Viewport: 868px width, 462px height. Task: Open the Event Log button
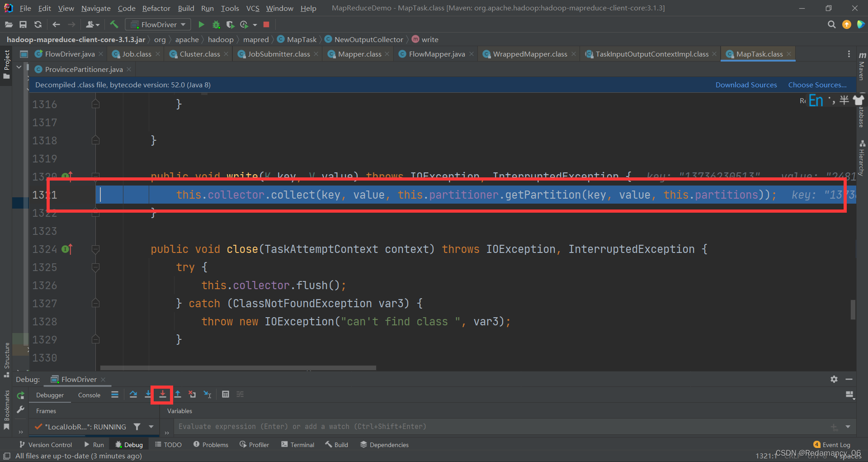coord(832,445)
